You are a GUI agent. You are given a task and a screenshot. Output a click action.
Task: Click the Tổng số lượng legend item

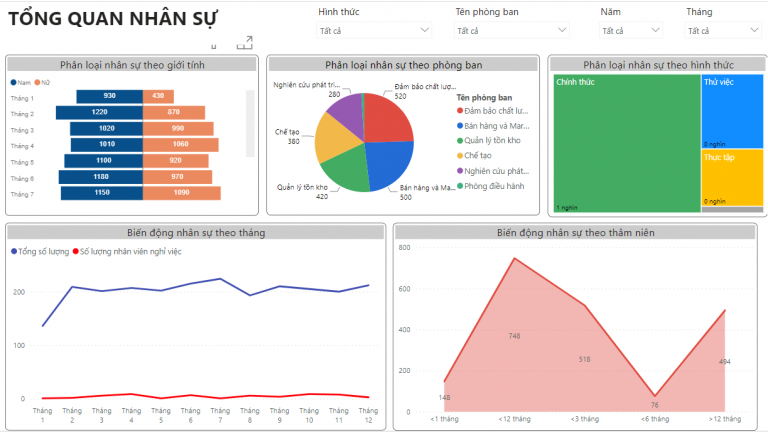pyautogui.click(x=40, y=252)
